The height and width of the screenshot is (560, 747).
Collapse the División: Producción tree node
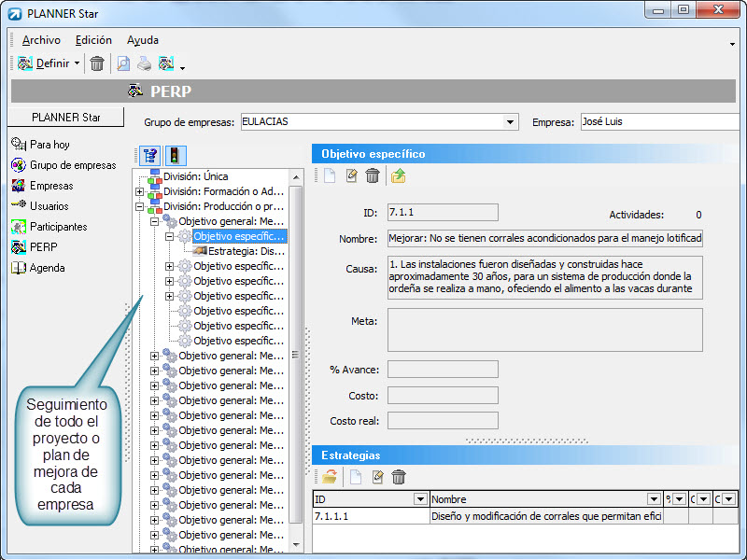[140, 206]
